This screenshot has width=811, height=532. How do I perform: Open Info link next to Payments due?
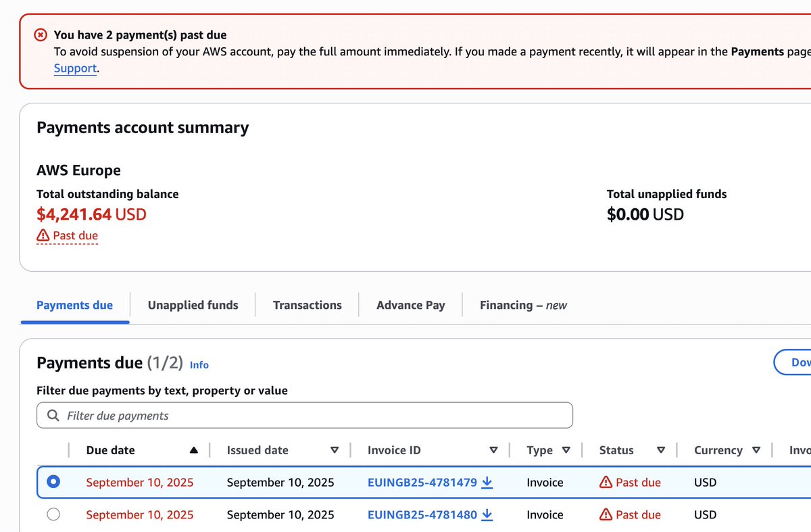199,365
